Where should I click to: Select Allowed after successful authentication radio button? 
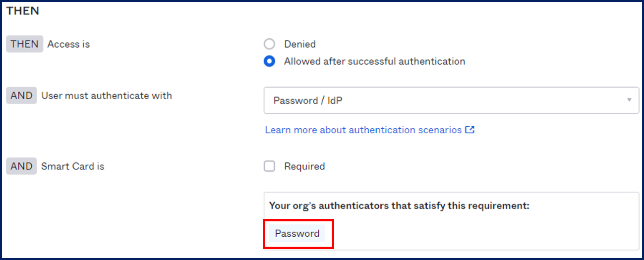pyautogui.click(x=269, y=61)
